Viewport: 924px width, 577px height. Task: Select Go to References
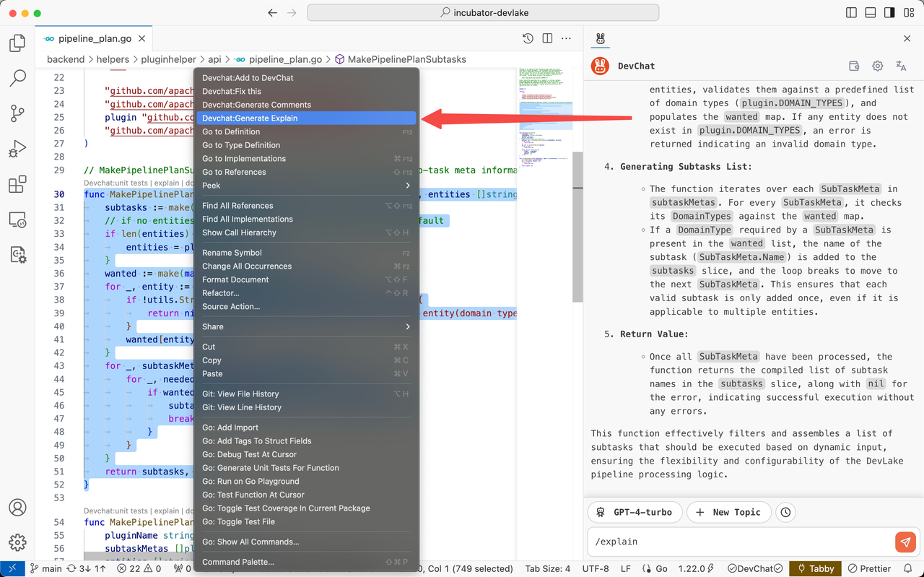tap(306, 172)
